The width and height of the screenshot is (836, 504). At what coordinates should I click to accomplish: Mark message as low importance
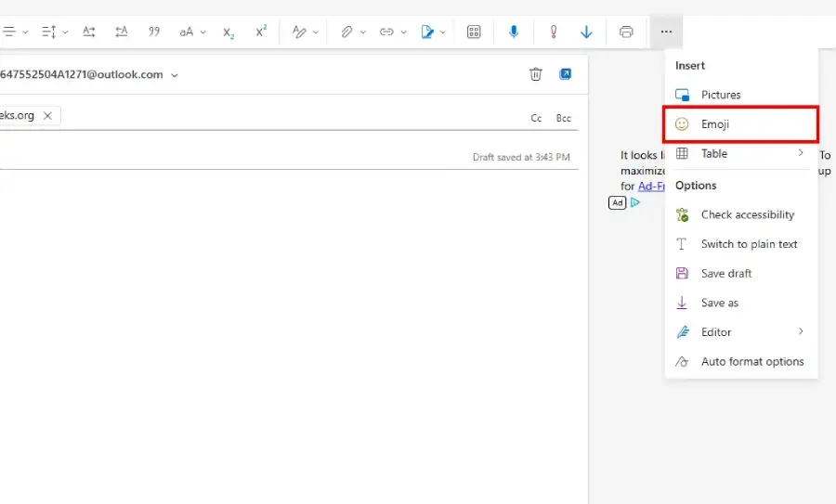point(586,32)
